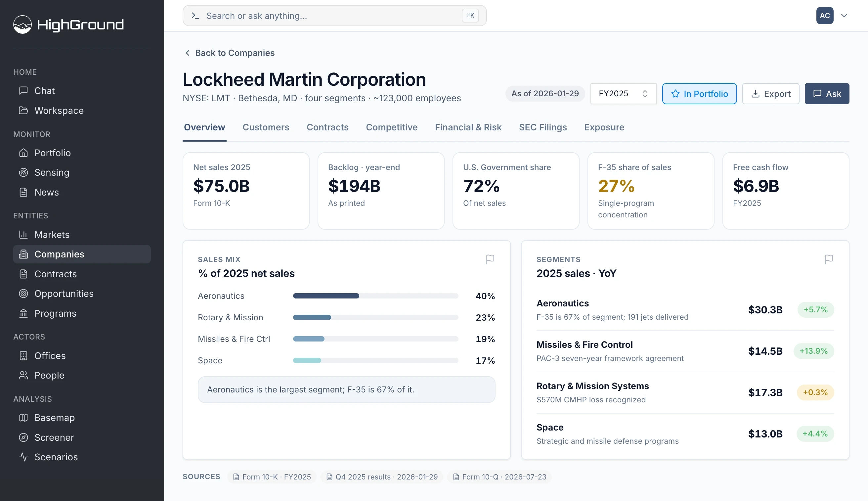Screen dimensions: 868x501
Task: Open Contracts in the sidebar Entities section
Action: click(82, 274)
